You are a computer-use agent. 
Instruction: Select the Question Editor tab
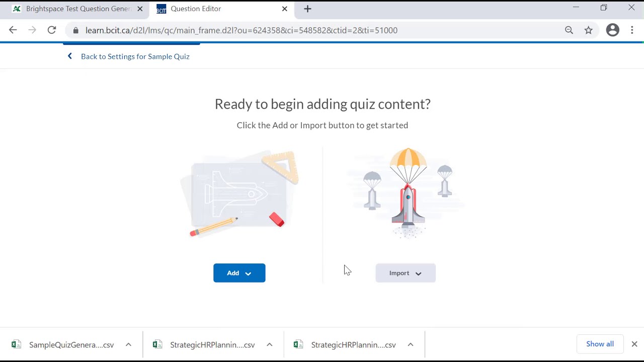point(221,9)
